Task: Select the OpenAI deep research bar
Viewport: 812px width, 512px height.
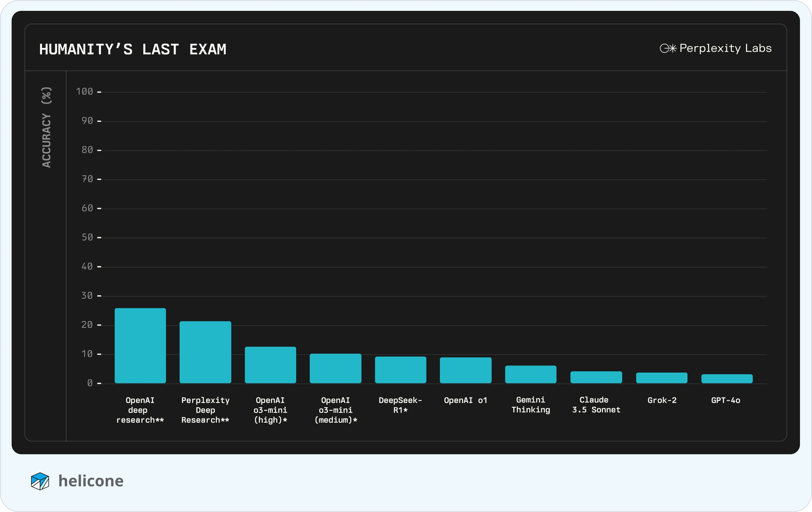Action: click(x=140, y=345)
